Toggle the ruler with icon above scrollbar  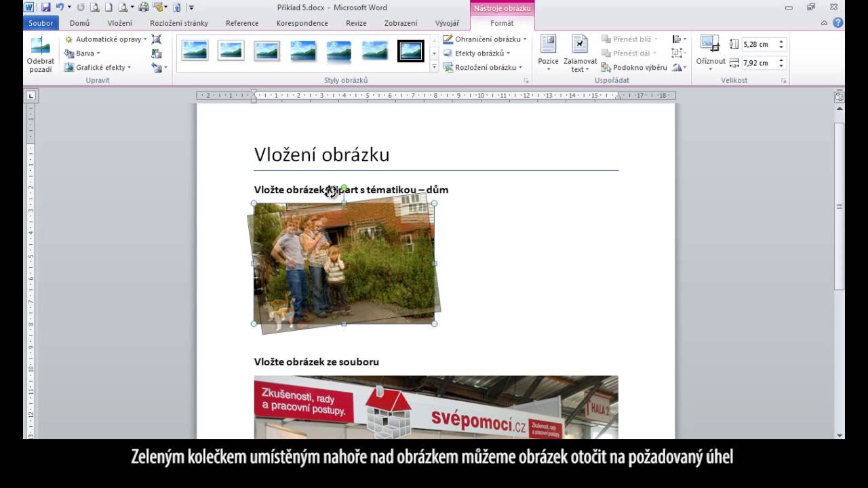pyautogui.click(x=840, y=97)
